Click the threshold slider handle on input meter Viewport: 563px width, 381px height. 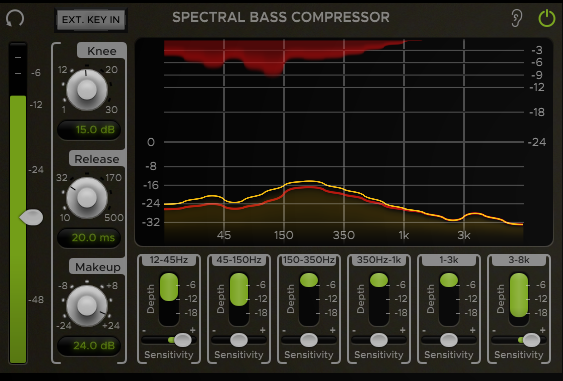pyautogui.click(x=31, y=218)
